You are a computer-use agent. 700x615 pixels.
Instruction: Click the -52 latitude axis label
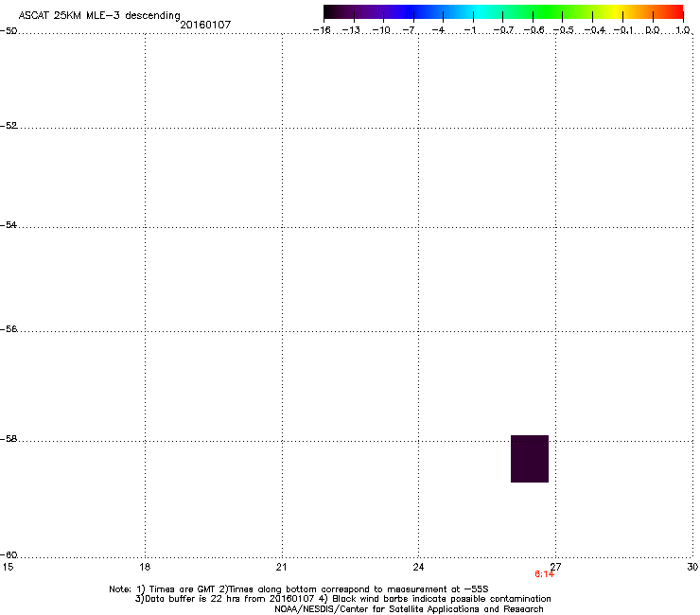(9, 126)
